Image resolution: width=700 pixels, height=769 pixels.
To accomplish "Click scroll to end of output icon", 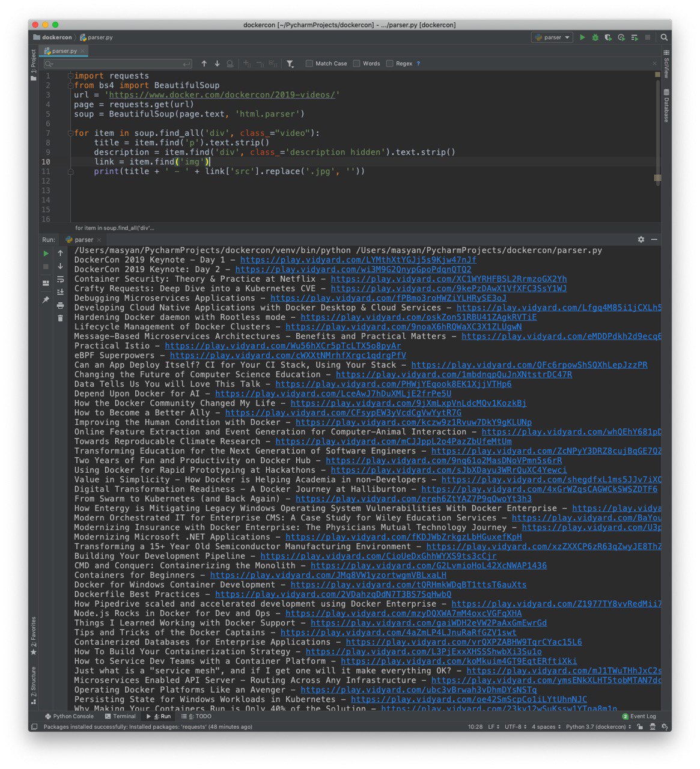I will [60, 292].
